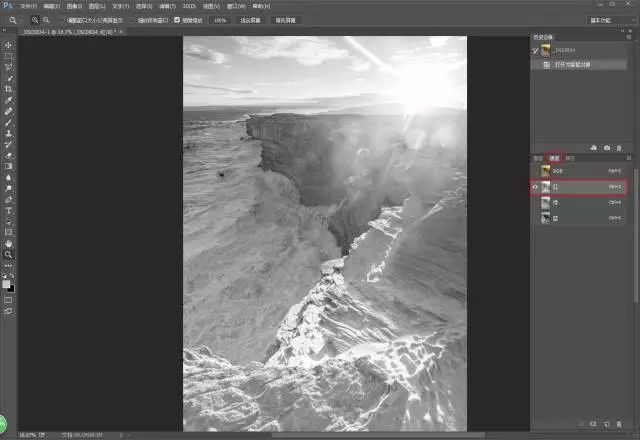640x440 pixels.
Task: Create new snapshot with camera icon
Action: coord(607,147)
